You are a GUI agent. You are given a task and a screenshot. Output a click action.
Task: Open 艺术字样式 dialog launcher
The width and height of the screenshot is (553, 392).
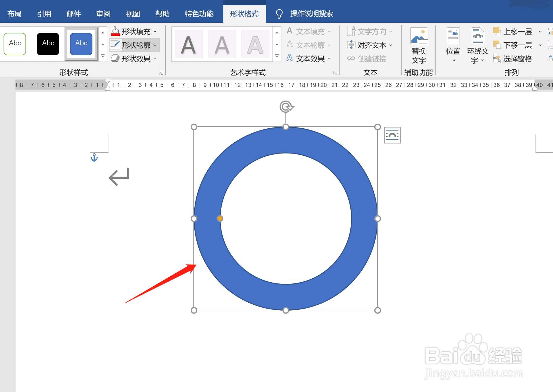[335, 73]
